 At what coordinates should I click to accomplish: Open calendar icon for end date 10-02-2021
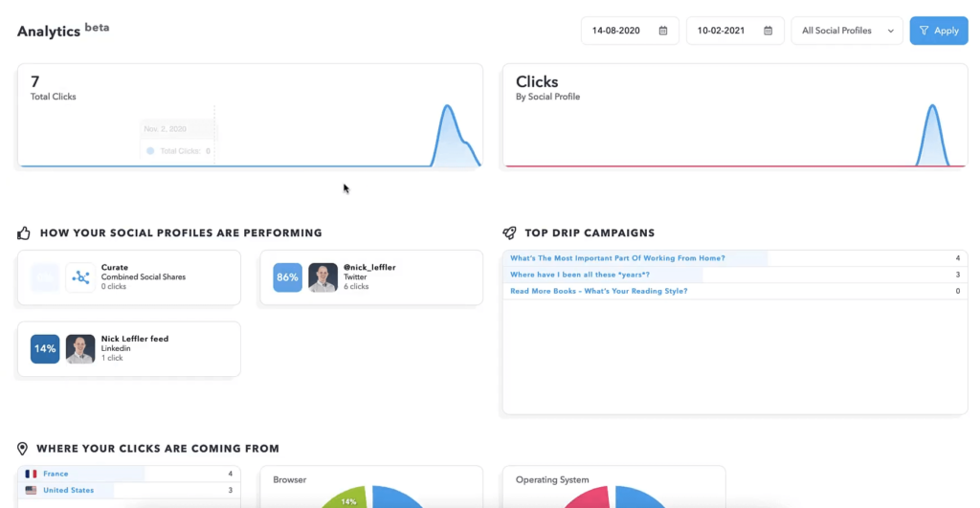pos(768,31)
